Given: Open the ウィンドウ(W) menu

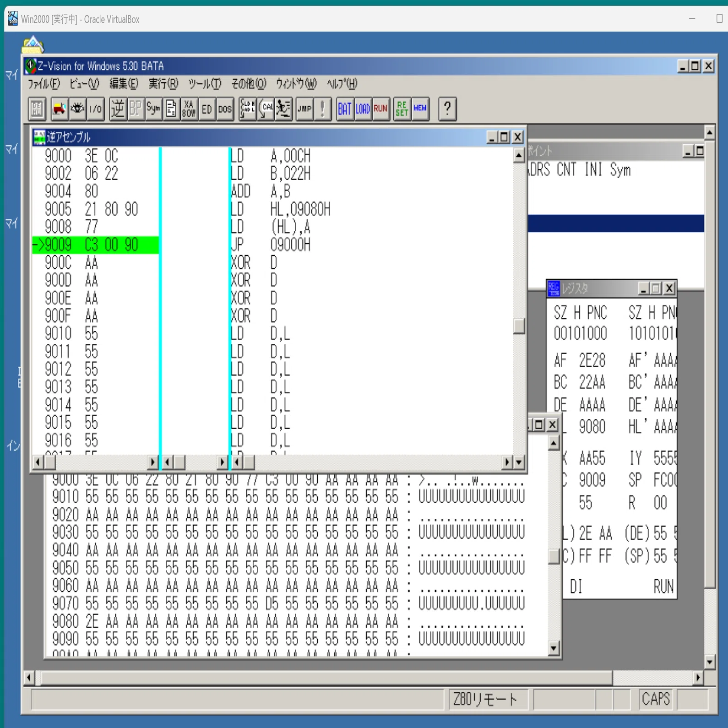Looking at the screenshot, I should [296, 84].
